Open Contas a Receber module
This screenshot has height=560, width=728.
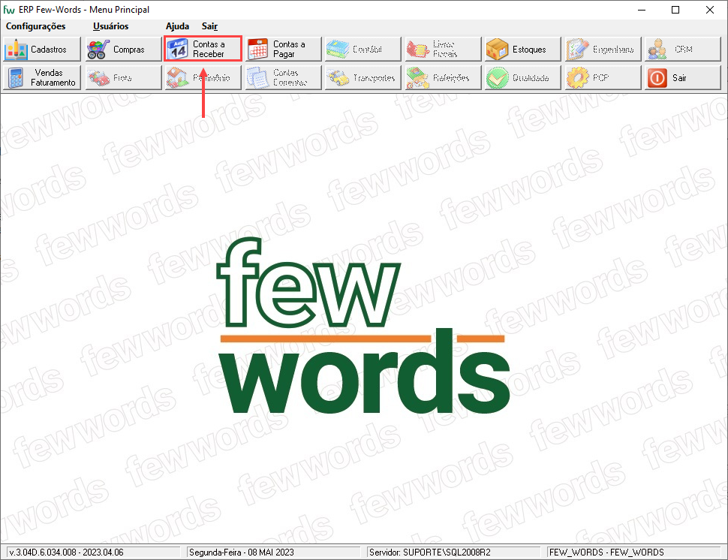(x=203, y=50)
